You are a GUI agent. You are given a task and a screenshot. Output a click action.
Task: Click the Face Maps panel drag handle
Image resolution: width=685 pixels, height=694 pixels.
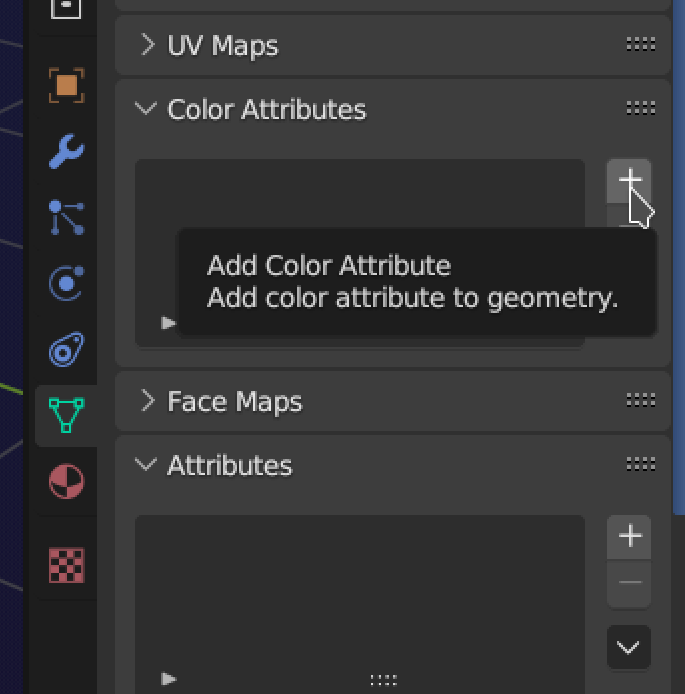(x=640, y=401)
